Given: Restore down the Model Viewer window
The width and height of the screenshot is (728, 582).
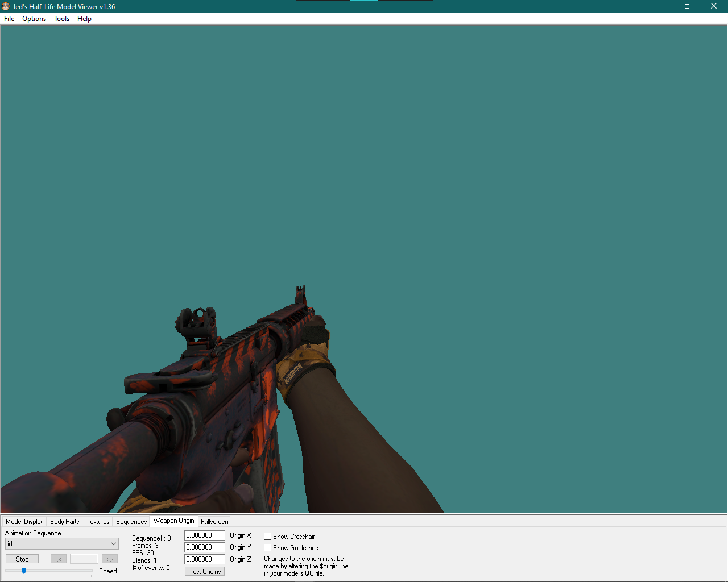Looking at the screenshot, I should pyautogui.click(x=688, y=6).
